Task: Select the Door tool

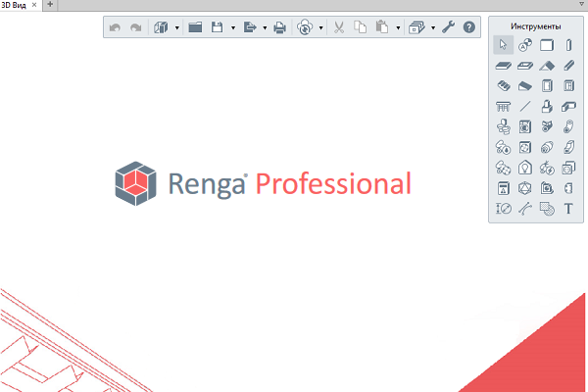Action: point(547,86)
